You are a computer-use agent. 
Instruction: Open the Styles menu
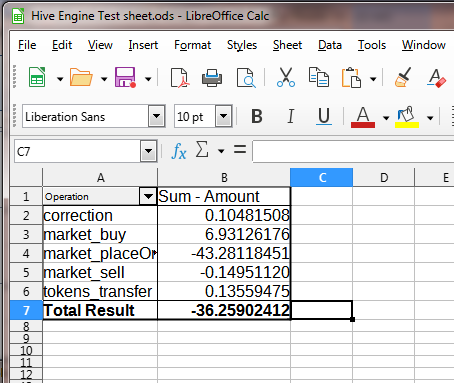pos(242,45)
